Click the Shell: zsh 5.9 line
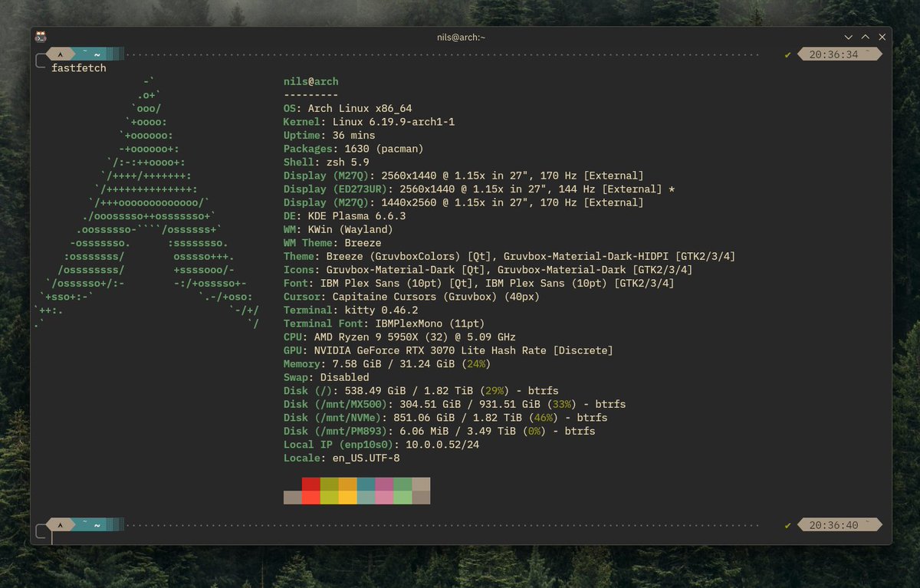 click(326, 162)
